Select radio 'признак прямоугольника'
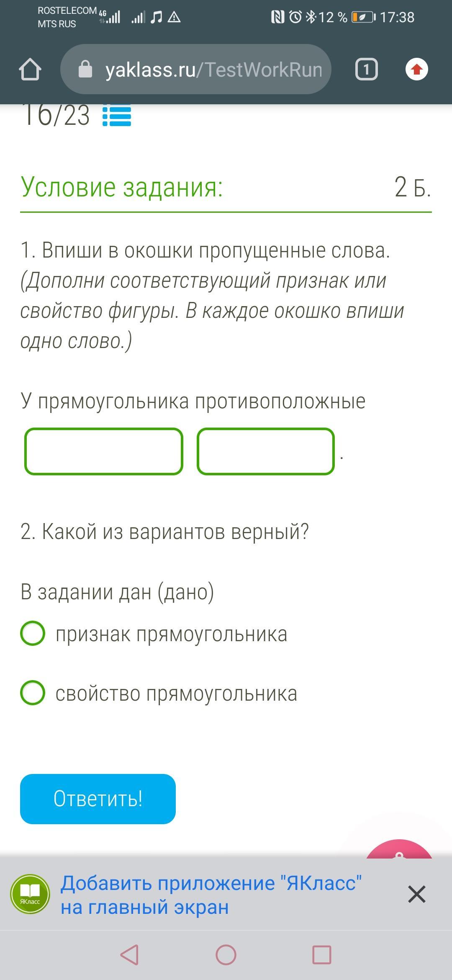Screen dimensions: 452x980 (33, 633)
